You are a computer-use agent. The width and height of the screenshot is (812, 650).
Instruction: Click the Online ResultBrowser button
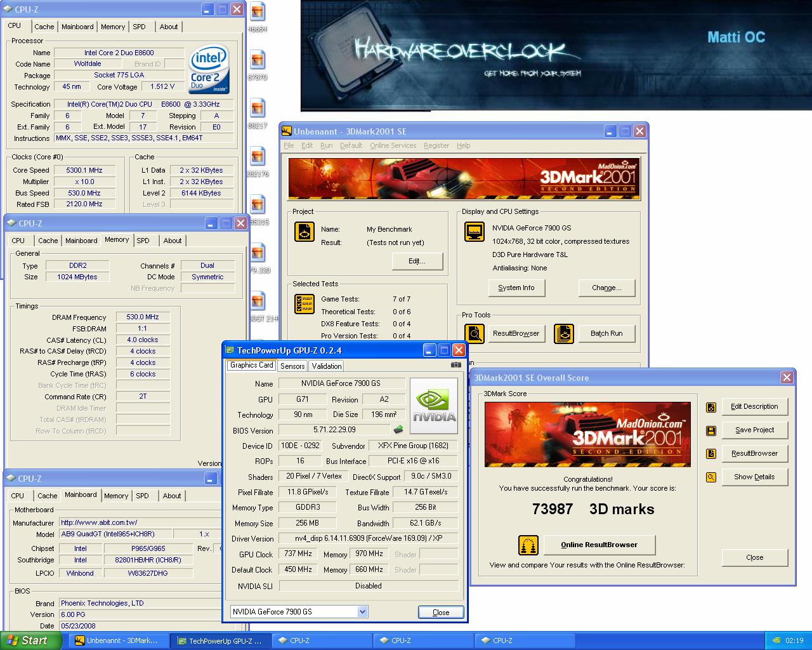[599, 545]
